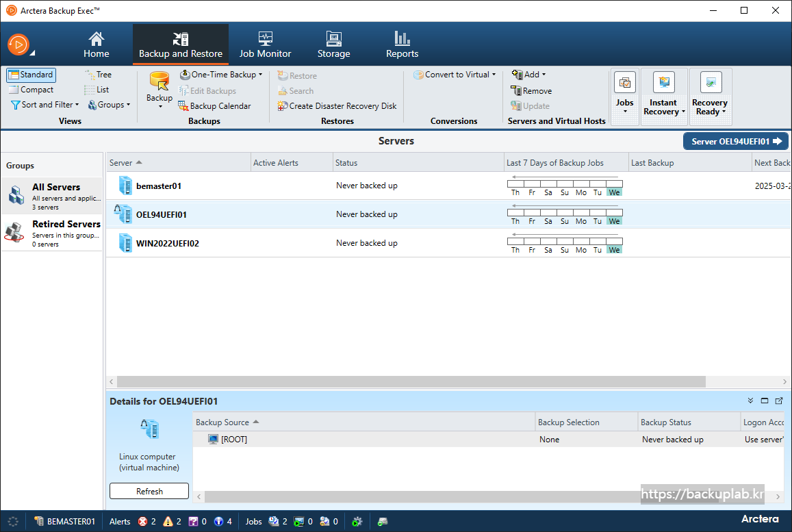792x532 pixels.
Task: Click Never backed up status for WIN2022UEFI02
Action: click(x=367, y=243)
